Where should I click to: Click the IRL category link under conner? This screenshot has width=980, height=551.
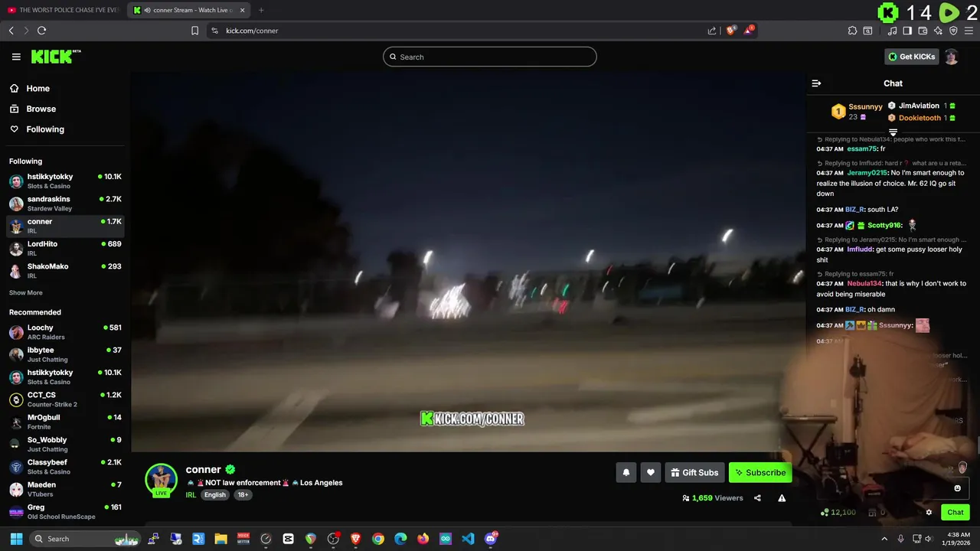point(191,495)
